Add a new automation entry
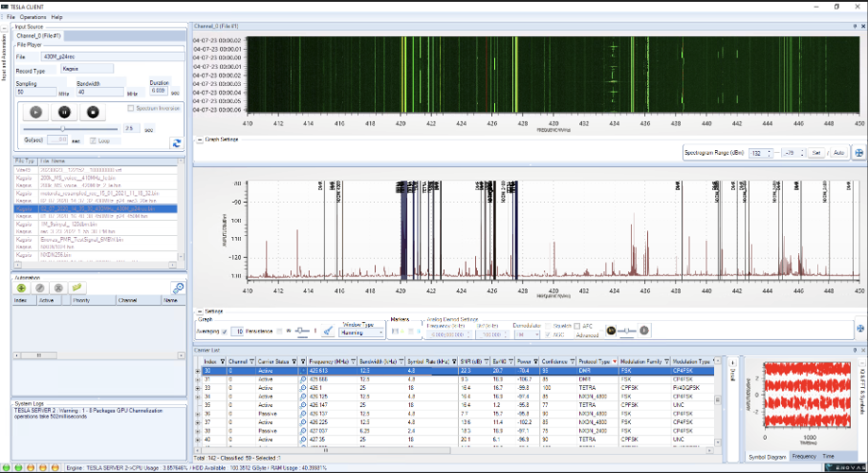 pos(21,287)
